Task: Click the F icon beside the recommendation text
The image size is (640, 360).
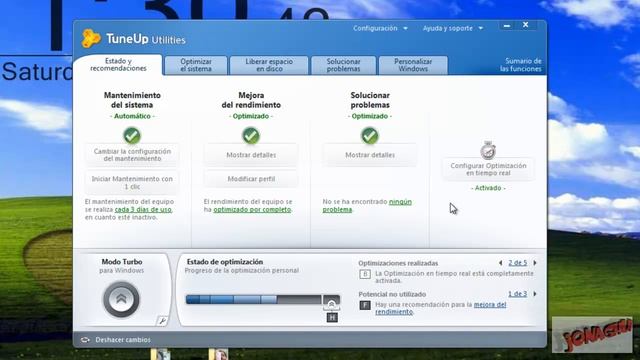Action: tap(365, 305)
